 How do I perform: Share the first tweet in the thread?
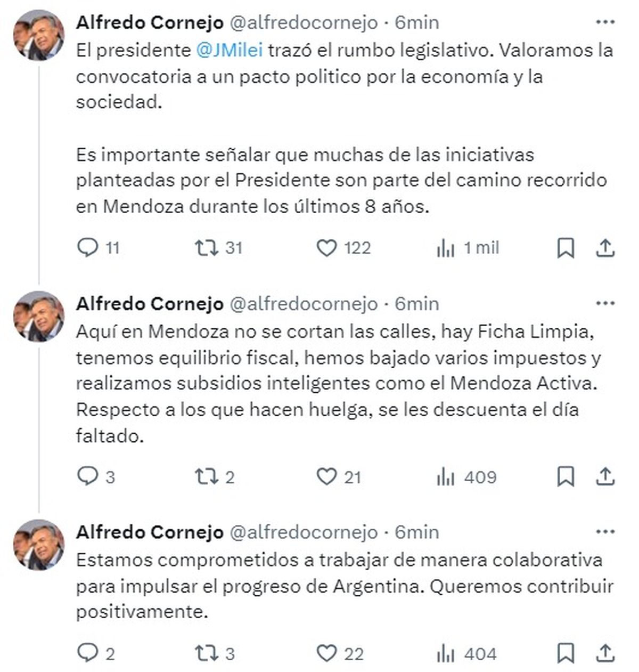[x=605, y=248]
